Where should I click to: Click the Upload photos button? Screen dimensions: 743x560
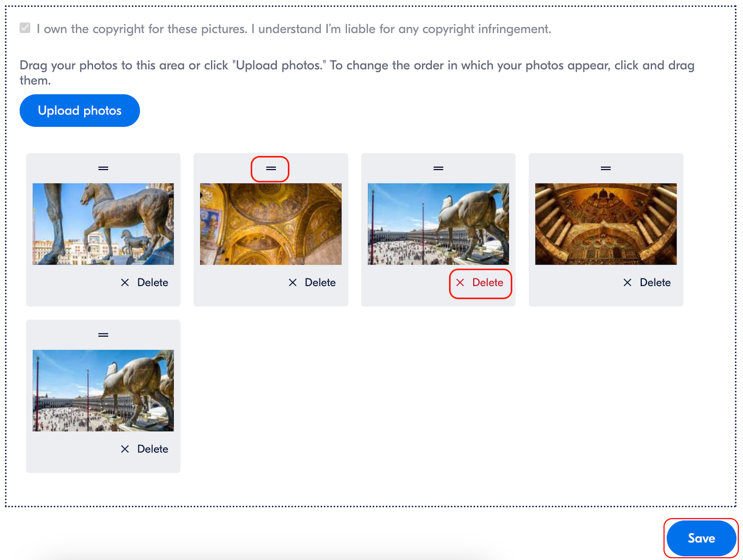point(79,111)
